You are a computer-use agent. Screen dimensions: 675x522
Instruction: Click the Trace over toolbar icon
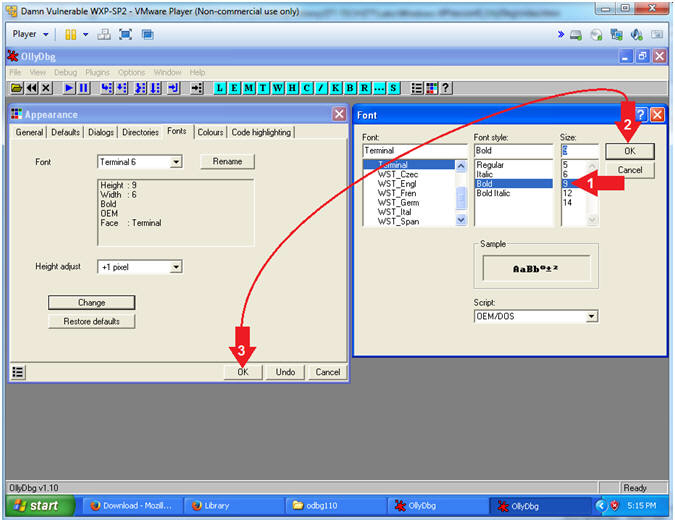coord(155,88)
